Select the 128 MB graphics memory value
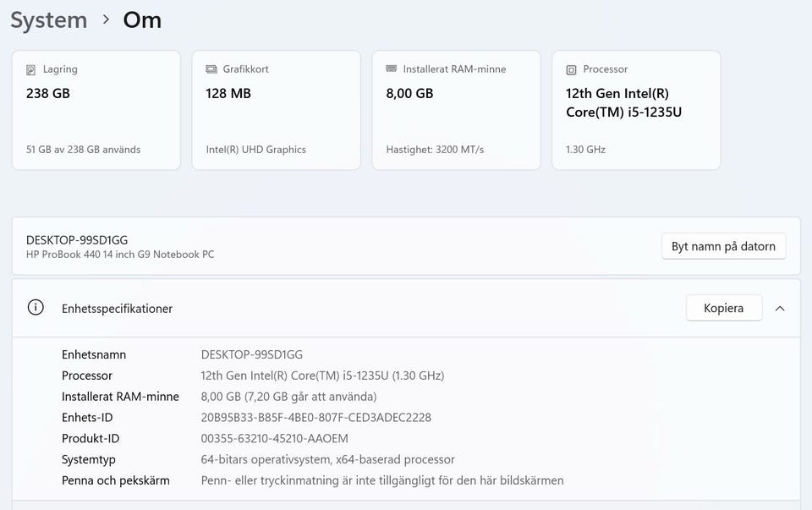812x510 pixels. tap(228, 93)
